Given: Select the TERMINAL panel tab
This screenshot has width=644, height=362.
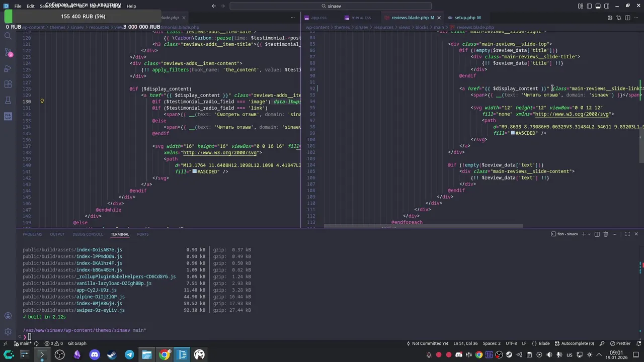Looking at the screenshot, I should (x=120, y=234).
